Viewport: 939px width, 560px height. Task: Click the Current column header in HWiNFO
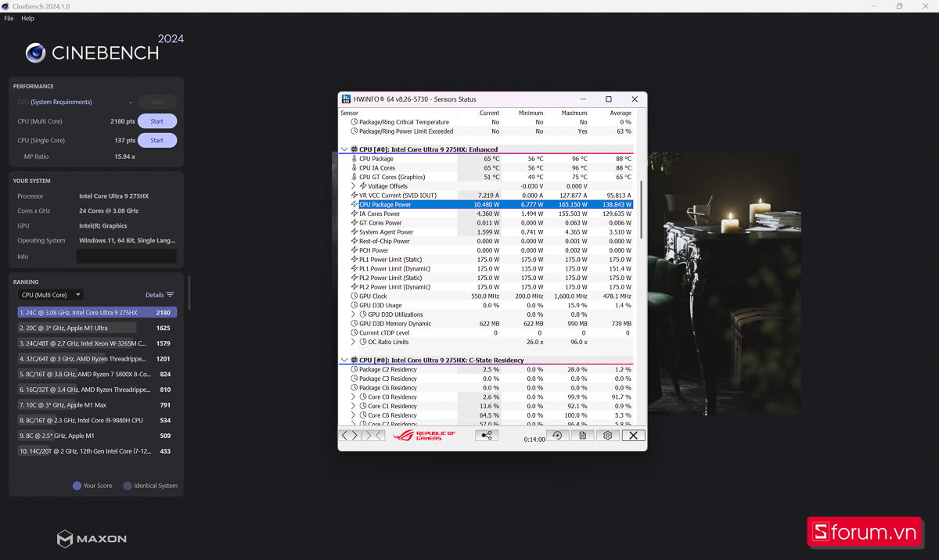(x=489, y=113)
